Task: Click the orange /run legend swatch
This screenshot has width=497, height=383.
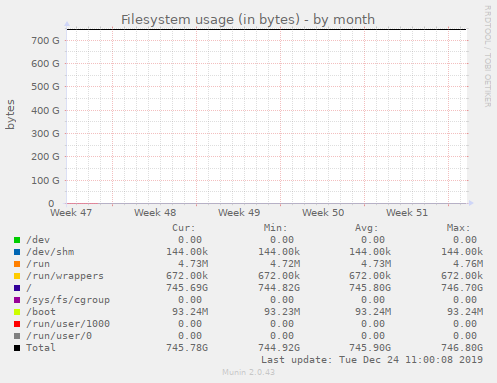Action: click(x=17, y=264)
